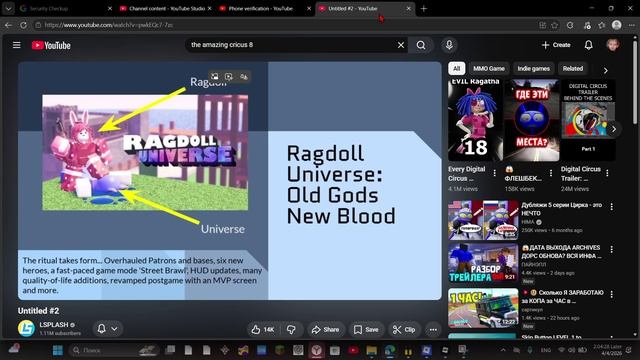Start voice search with the microphone
This screenshot has height=360, width=640.
(449, 45)
